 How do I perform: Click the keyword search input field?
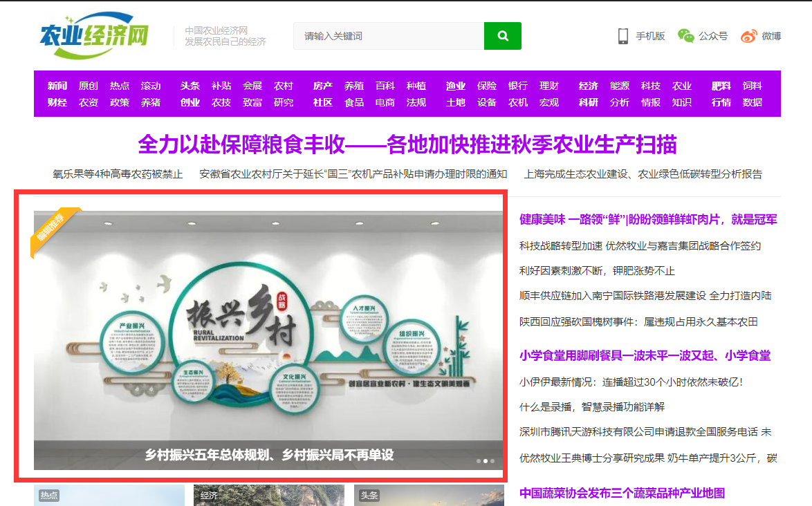click(x=389, y=36)
